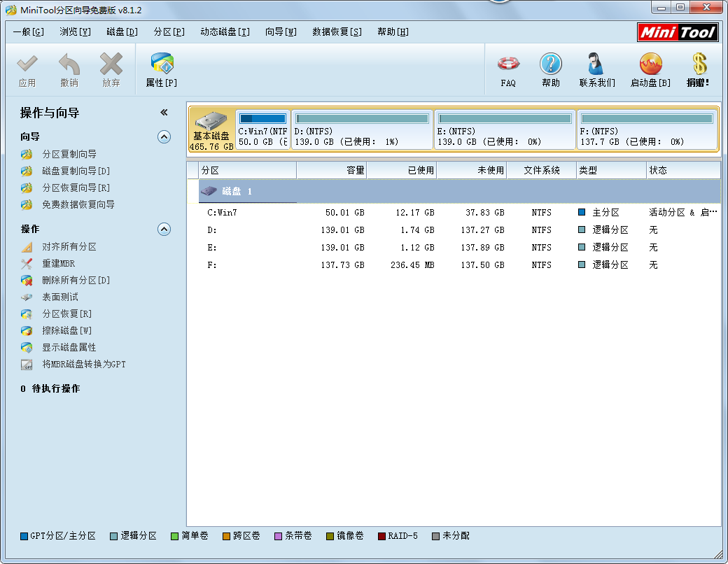This screenshot has height=564, width=728.
Task: Select the C:Win7 partition row
Action: pos(460,213)
